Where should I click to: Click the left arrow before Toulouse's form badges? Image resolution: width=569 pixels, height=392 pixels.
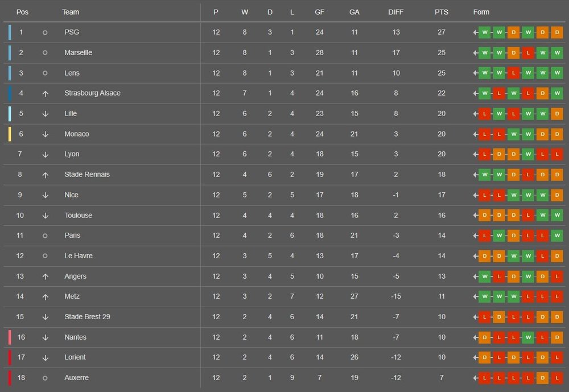pos(475,215)
